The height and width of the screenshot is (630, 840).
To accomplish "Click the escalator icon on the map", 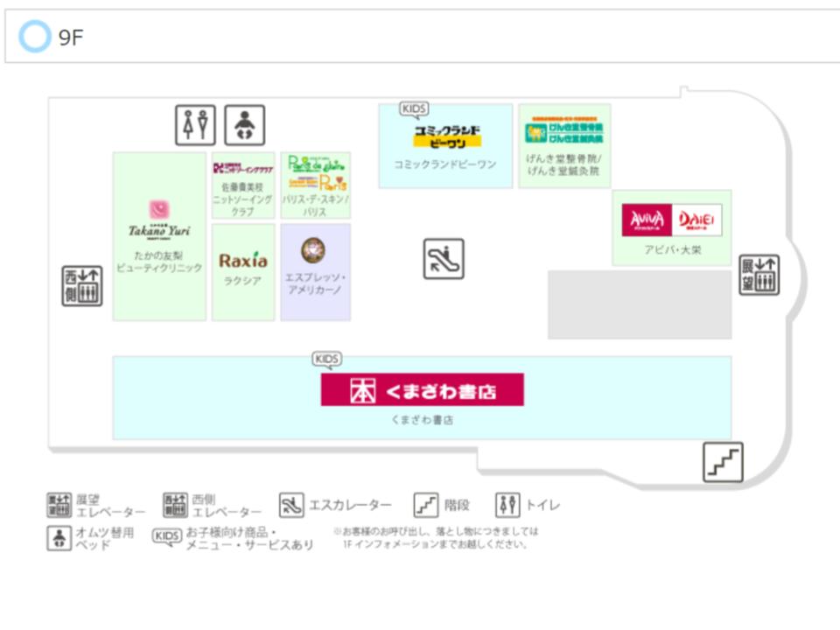I will point(444,259).
